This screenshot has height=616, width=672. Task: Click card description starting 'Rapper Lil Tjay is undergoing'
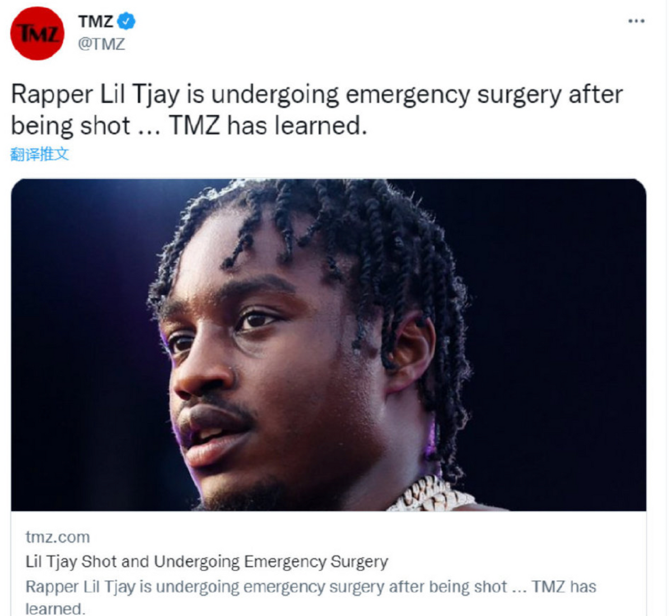(x=311, y=596)
